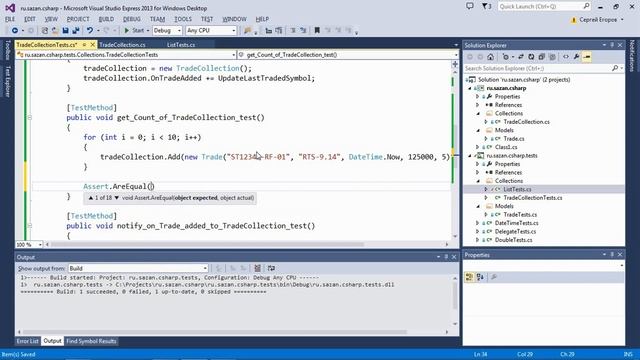Click the Home icon in Solution Explorer
Viewport: 640px width, 360px height.
(491, 57)
